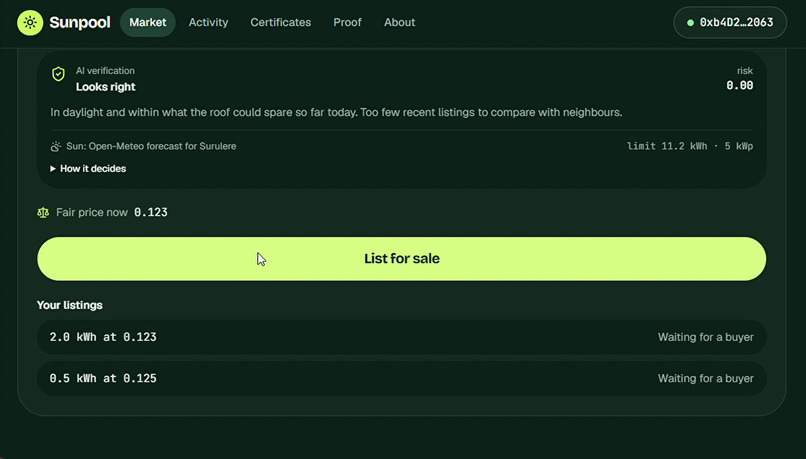Click the Looks right verification result

click(105, 87)
